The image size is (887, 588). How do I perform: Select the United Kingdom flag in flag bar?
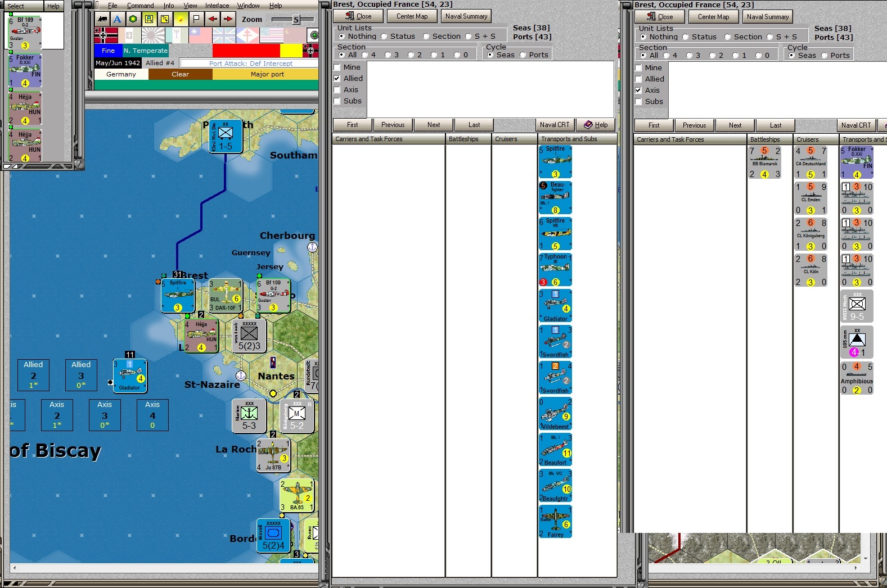224,35
